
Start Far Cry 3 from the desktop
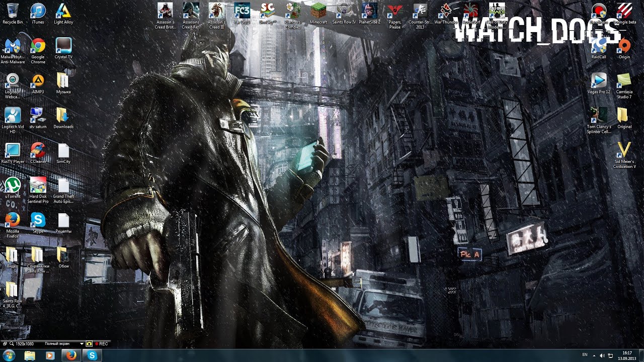(x=242, y=14)
